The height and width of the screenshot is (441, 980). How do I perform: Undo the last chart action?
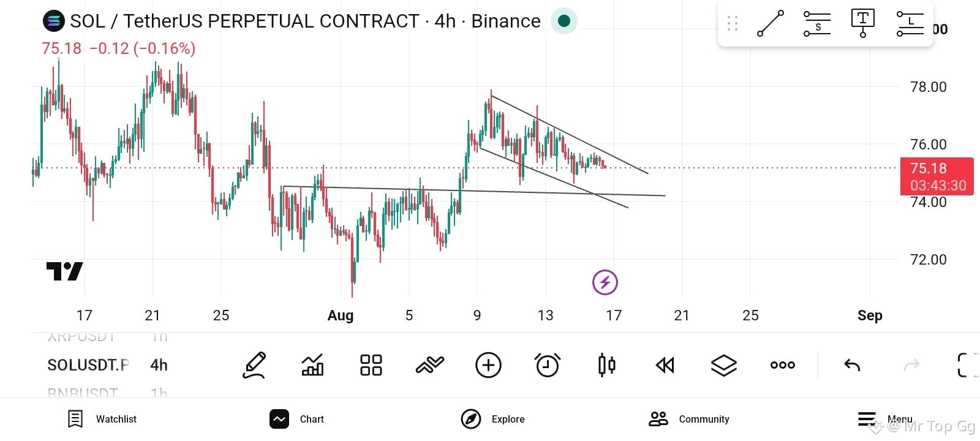pyautogui.click(x=852, y=365)
